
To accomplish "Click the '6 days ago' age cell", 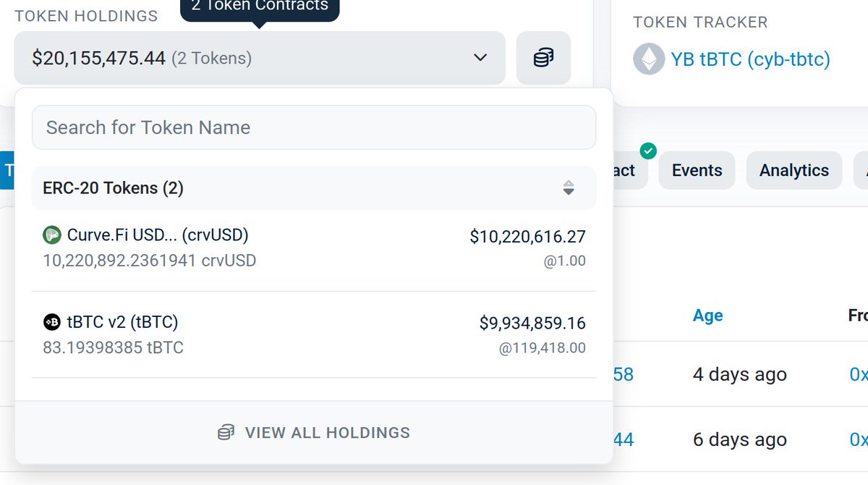I will [x=740, y=439].
